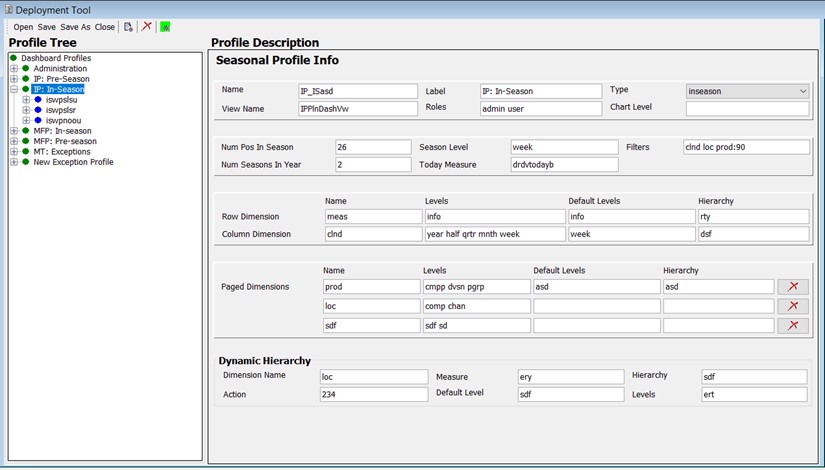Viewport: 825px width, 470px height.
Task: Select Dashboard Profiles root item
Action: coord(56,58)
